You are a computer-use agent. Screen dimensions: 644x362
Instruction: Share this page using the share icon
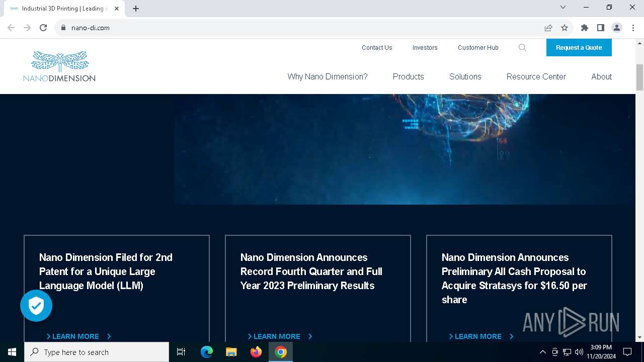[x=548, y=28]
